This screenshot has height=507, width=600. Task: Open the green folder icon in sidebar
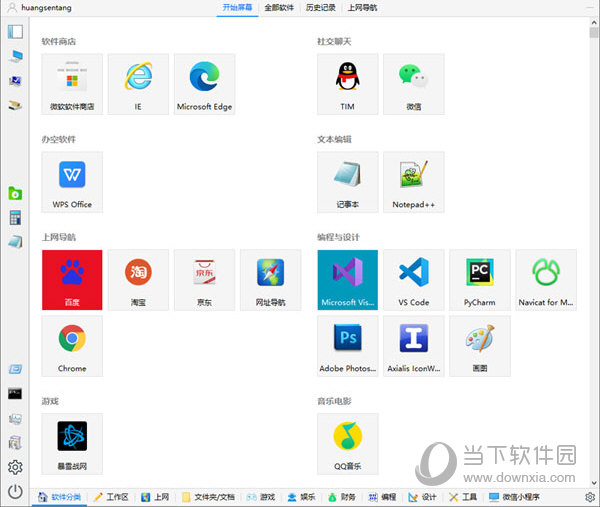15,193
